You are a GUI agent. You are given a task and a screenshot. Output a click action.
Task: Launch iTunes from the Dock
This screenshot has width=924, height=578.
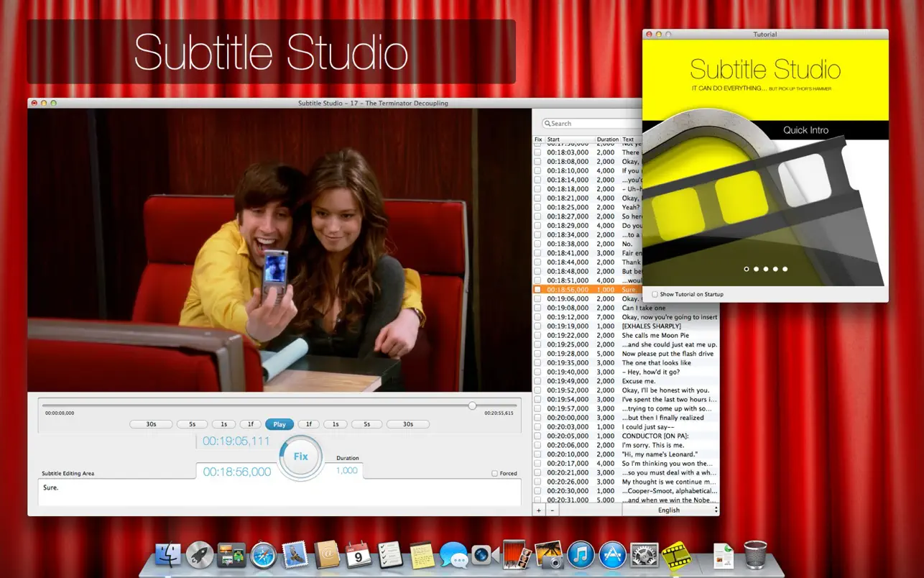click(x=581, y=555)
